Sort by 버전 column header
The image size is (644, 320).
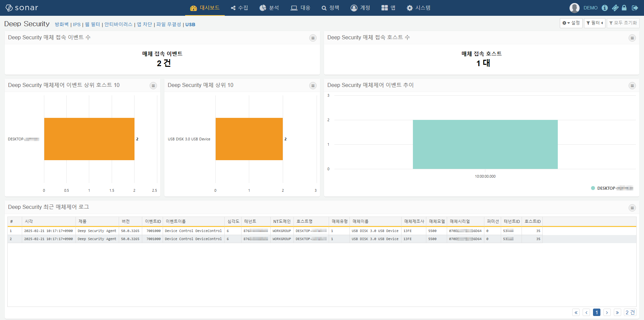pos(130,221)
